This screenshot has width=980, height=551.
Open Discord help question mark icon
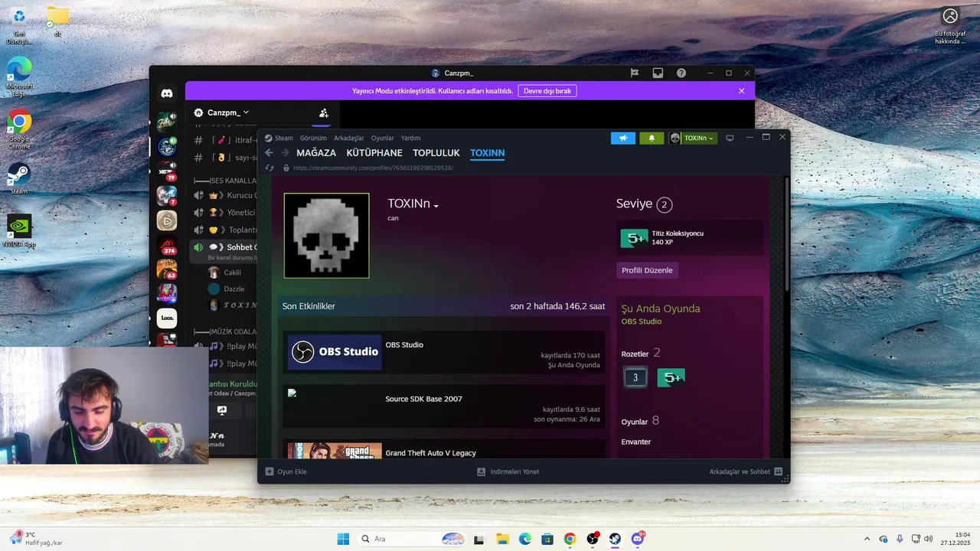[x=681, y=73]
